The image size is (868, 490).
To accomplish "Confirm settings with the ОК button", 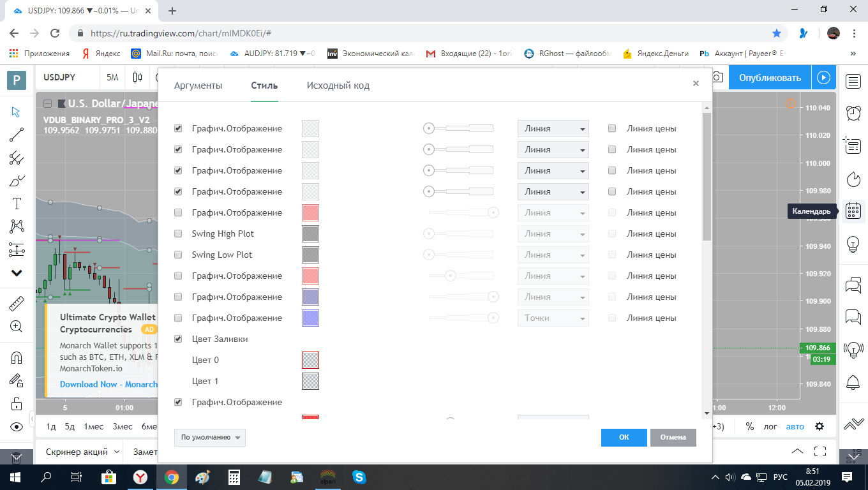I will click(624, 437).
